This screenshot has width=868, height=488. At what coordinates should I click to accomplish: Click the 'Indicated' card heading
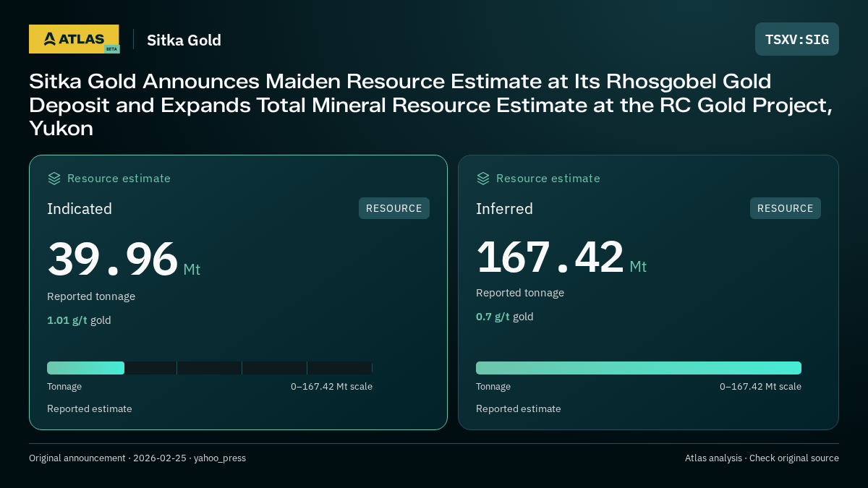[80, 209]
